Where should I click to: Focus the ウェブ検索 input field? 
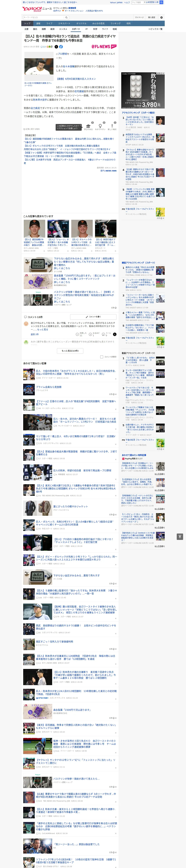[137, 2]
